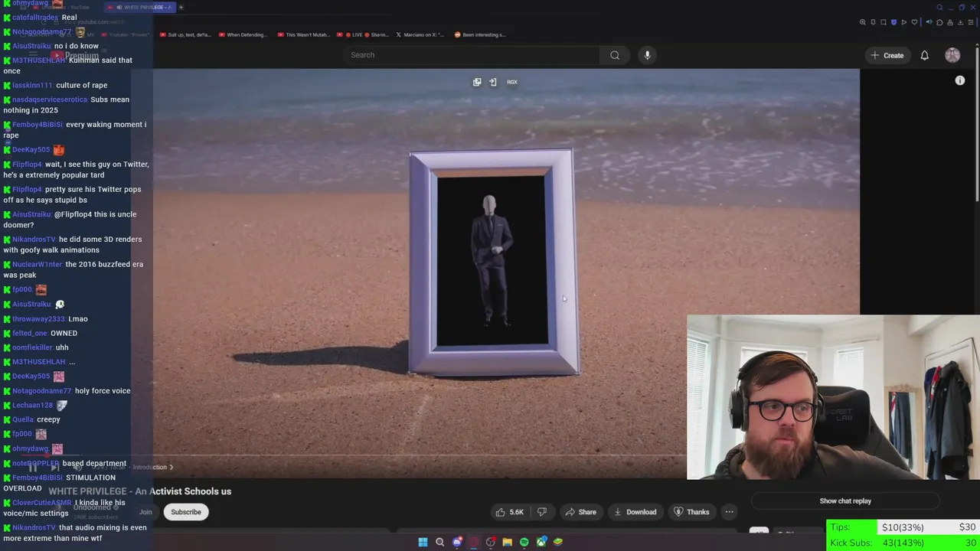Open 'This Wasn't Mutah...' bookmark
The image size is (980, 551).
click(x=303, y=34)
